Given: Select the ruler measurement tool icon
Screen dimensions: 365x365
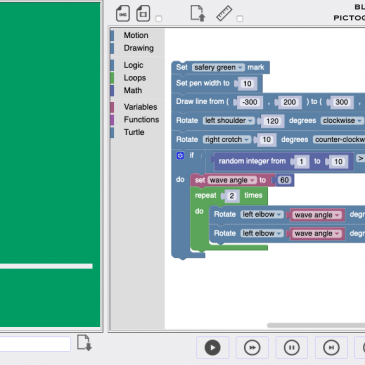Looking at the screenshot, I should click(224, 13).
